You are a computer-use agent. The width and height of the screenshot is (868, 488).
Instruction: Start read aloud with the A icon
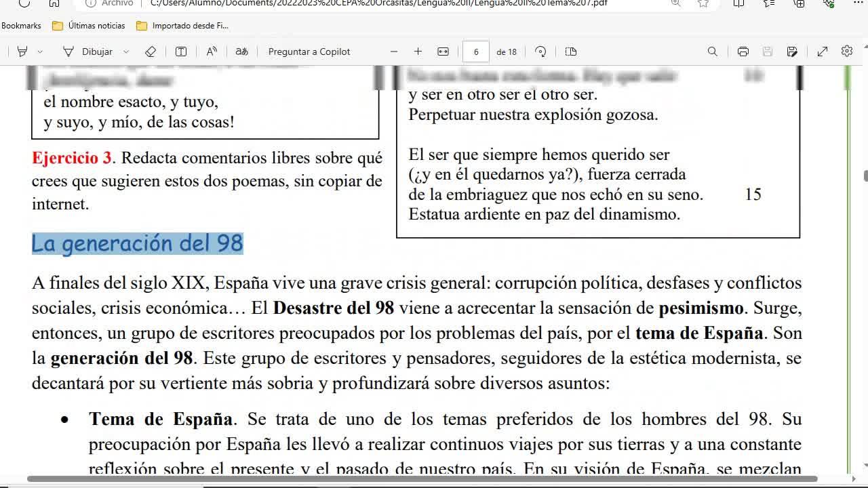pyautogui.click(x=212, y=52)
